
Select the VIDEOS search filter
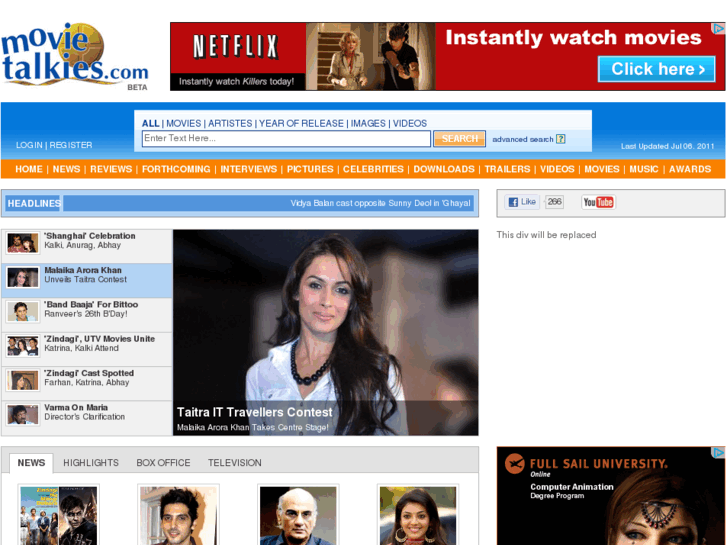tap(410, 123)
